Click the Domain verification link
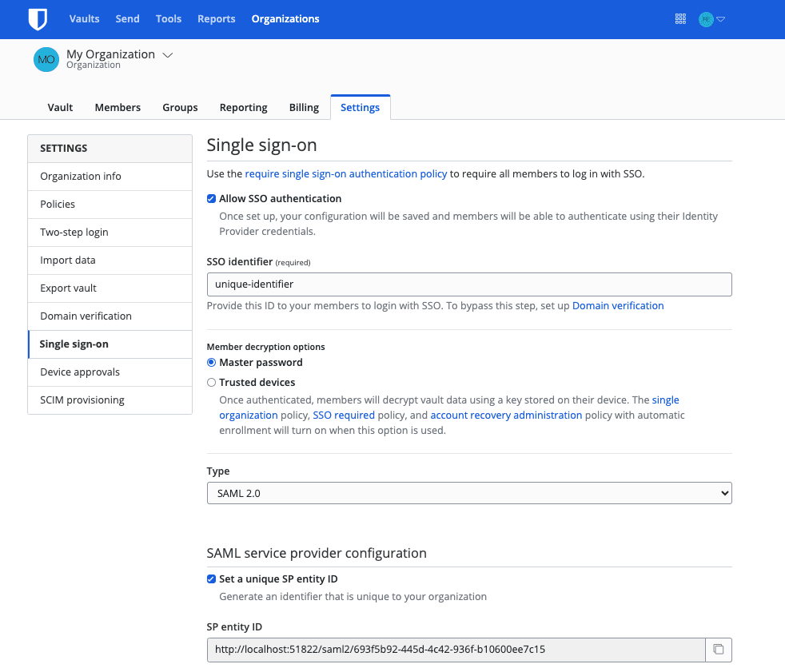Image resolution: width=785 pixels, height=672 pixels. (618, 305)
